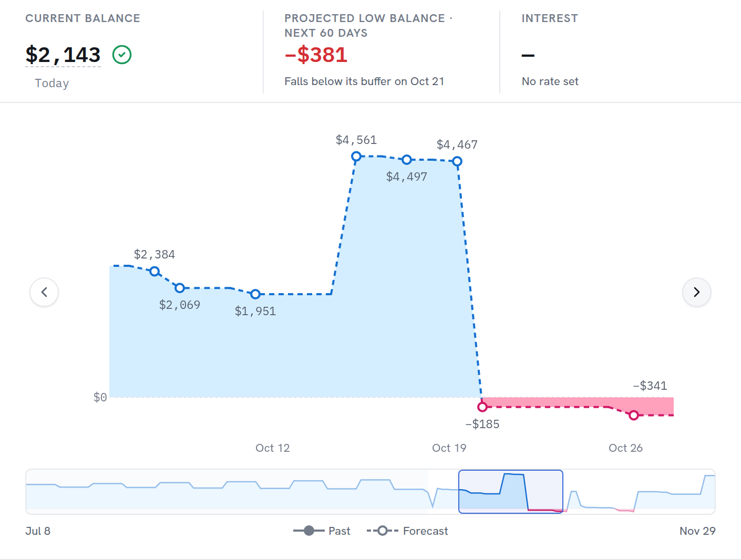
Task: Click the Oct 19 axis label
Action: pos(449,448)
